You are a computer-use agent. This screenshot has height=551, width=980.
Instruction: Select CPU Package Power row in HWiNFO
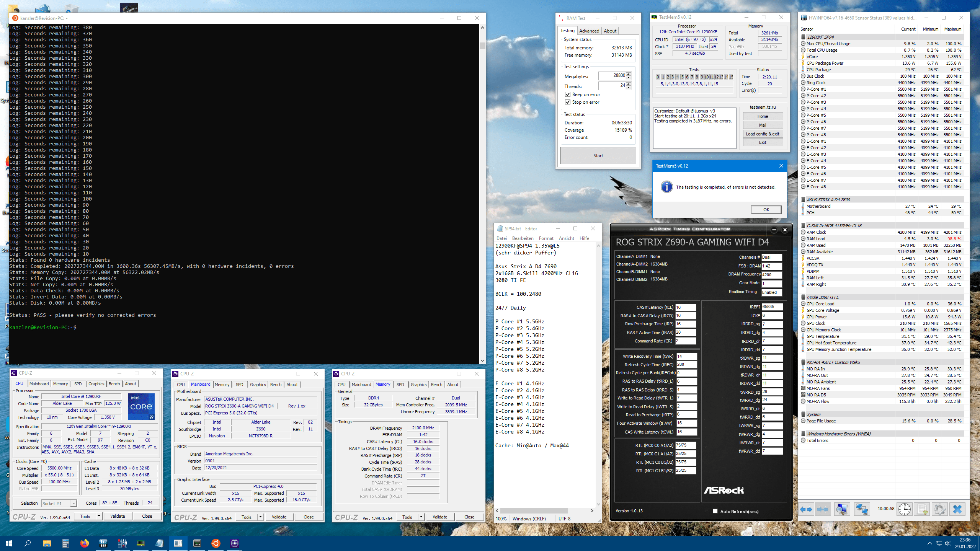pyautogui.click(x=882, y=63)
